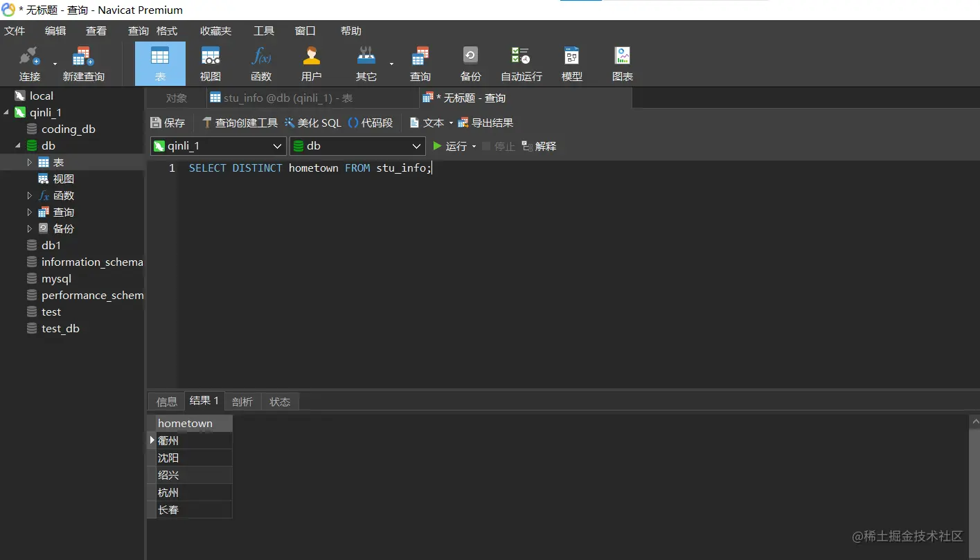Open the 自动运行 automation toolbar icon
Image resolution: width=980 pixels, height=560 pixels.
pyautogui.click(x=522, y=64)
